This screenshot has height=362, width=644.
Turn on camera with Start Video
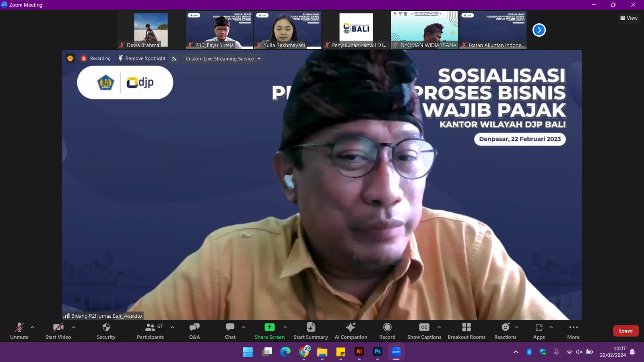(58, 331)
